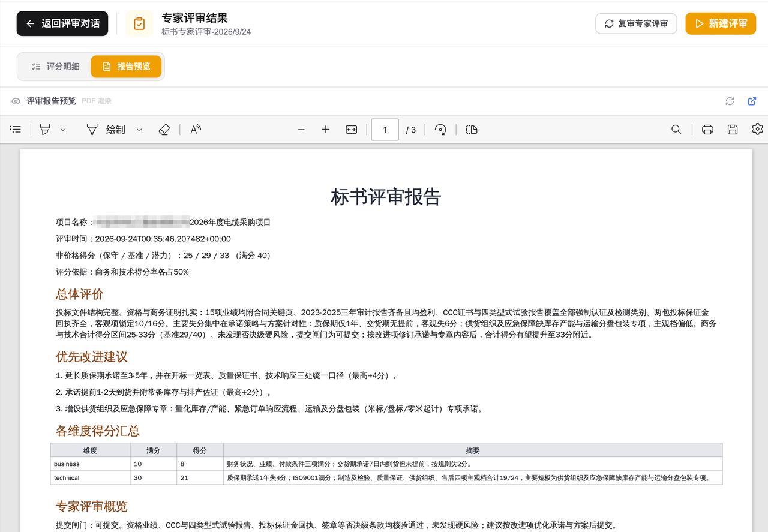768x532 pixels.
Task: Toggle the page layout view icon
Action: tap(472, 130)
